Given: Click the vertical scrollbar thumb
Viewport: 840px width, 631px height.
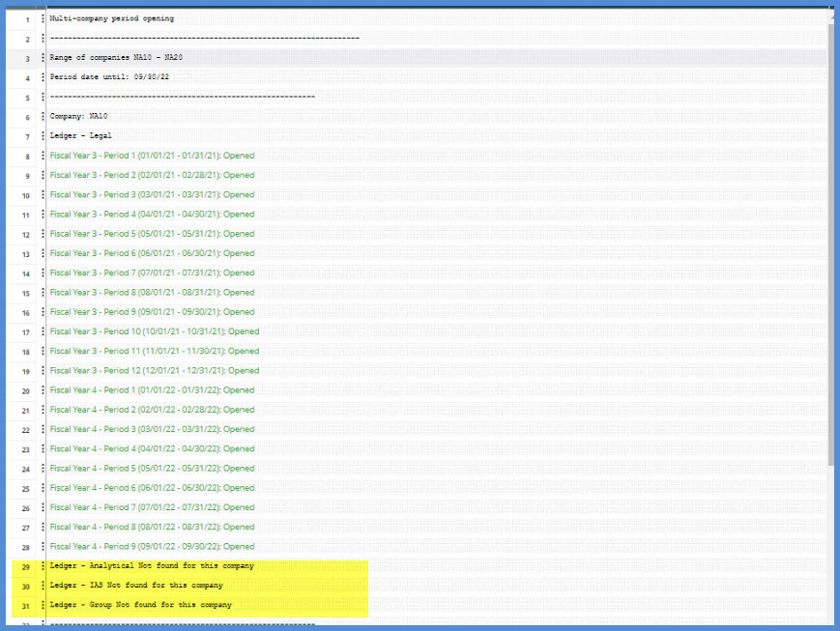Looking at the screenshot, I should 830,242.
